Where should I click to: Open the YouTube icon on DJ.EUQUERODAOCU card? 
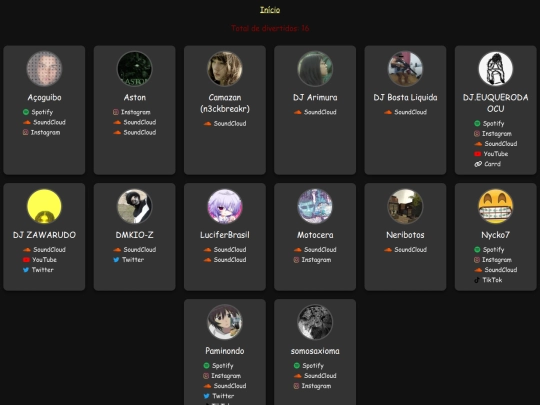coord(477,154)
